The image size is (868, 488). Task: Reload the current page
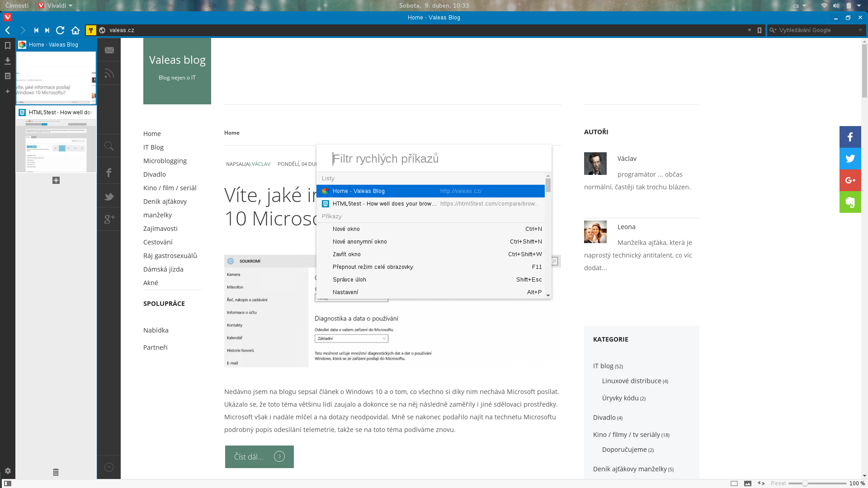[x=60, y=30]
